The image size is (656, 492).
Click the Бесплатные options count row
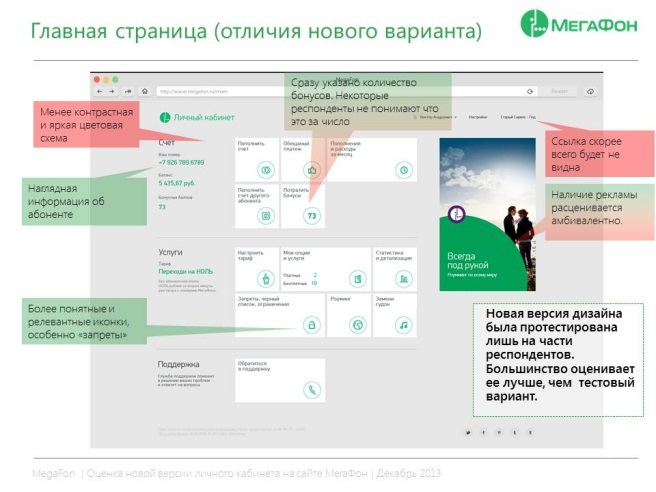pos(300,283)
